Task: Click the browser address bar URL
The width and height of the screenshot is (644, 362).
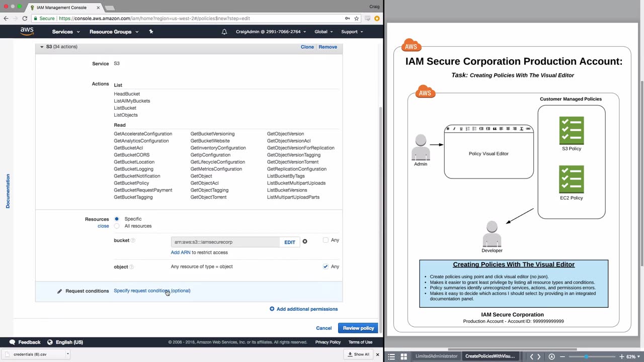Action: pyautogui.click(x=154, y=18)
